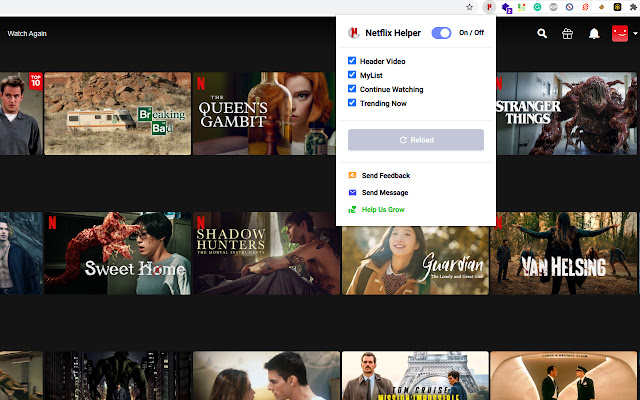Screen dimensions: 640x400
Task: Open the couple face-to-face movie thumbnail
Action: tap(266, 376)
